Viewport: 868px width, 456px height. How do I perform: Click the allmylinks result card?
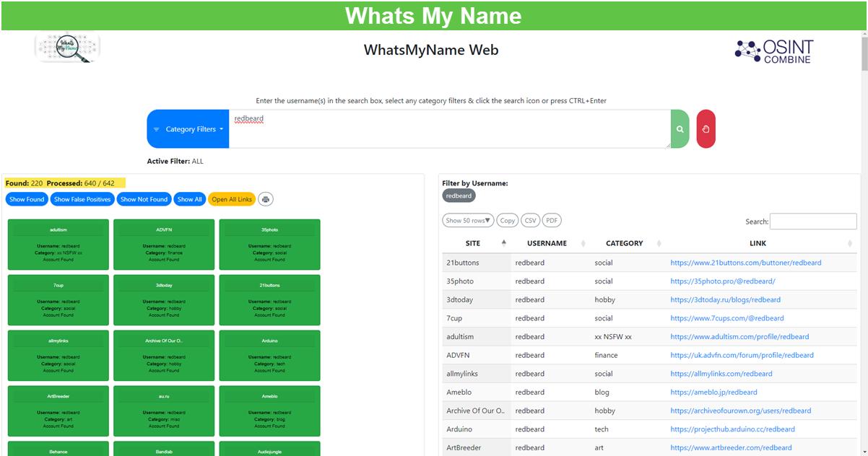[x=58, y=356]
